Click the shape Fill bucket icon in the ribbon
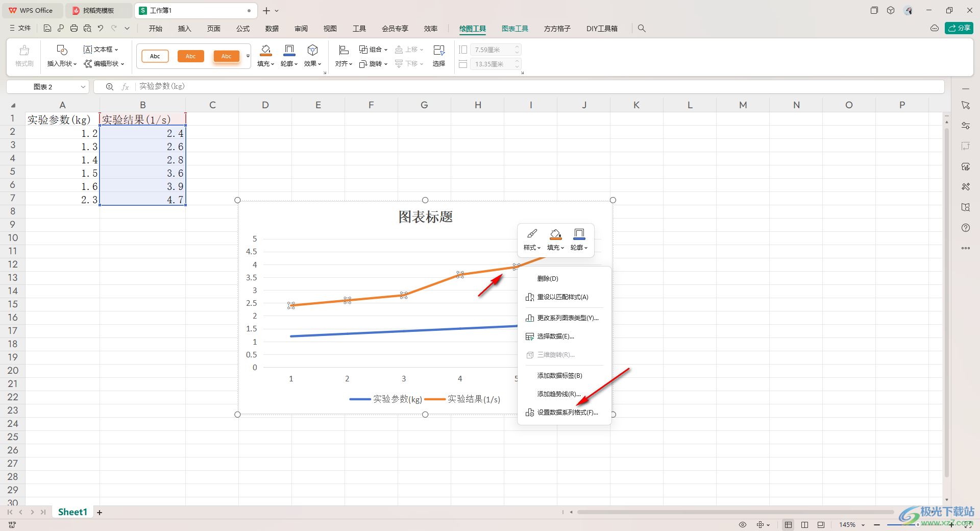This screenshot has height=531, width=980. pos(265,50)
